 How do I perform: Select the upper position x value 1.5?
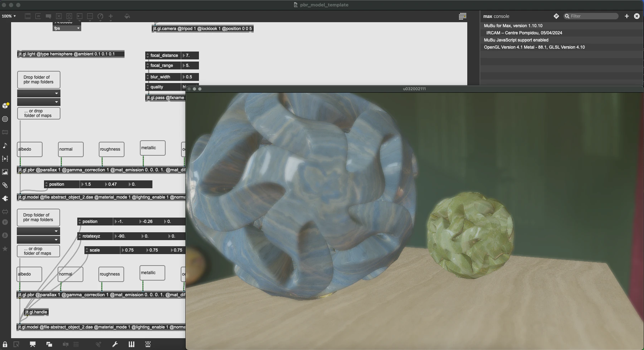coord(92,184)
